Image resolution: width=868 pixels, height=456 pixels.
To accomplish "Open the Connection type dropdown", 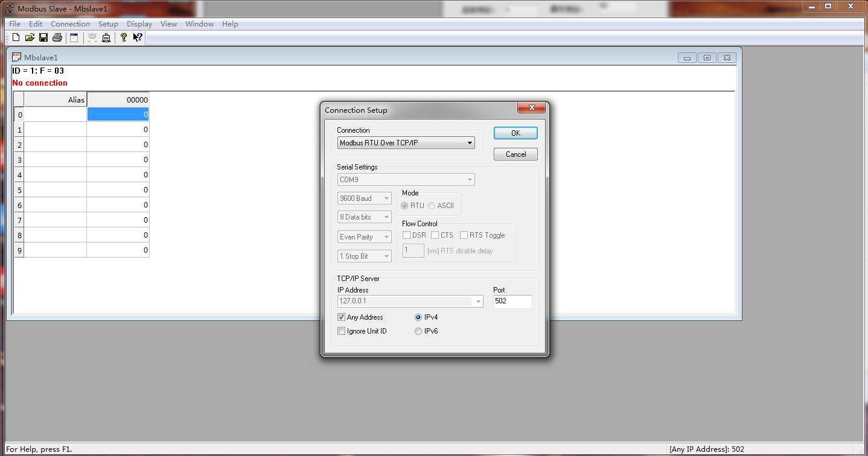I will pos(406,143).
